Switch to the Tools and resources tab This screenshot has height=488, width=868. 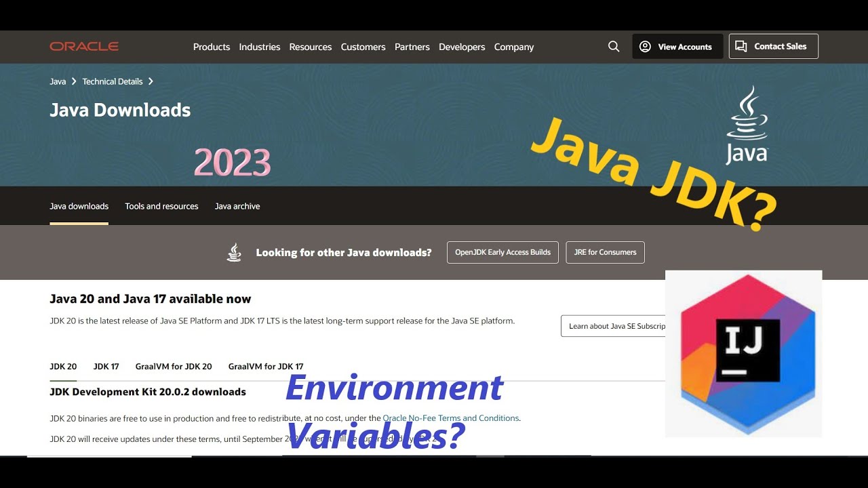pyautogui.click(x=161, y=206)
